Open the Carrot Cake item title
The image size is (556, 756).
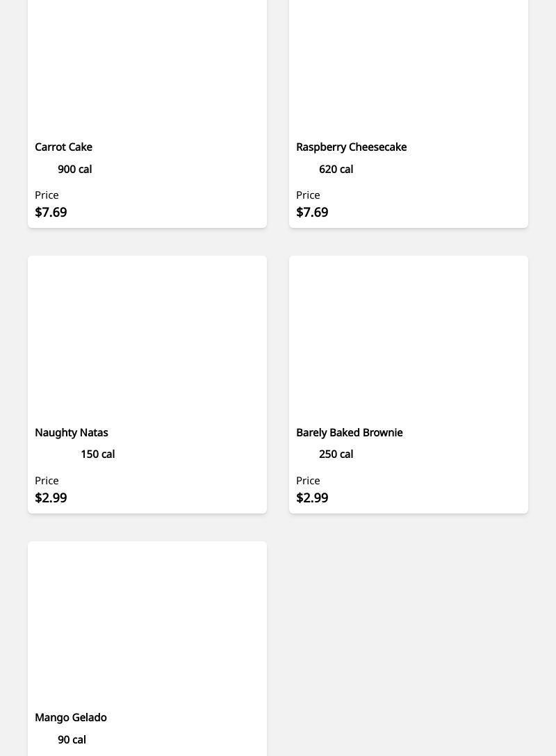(x=63, y=147)
